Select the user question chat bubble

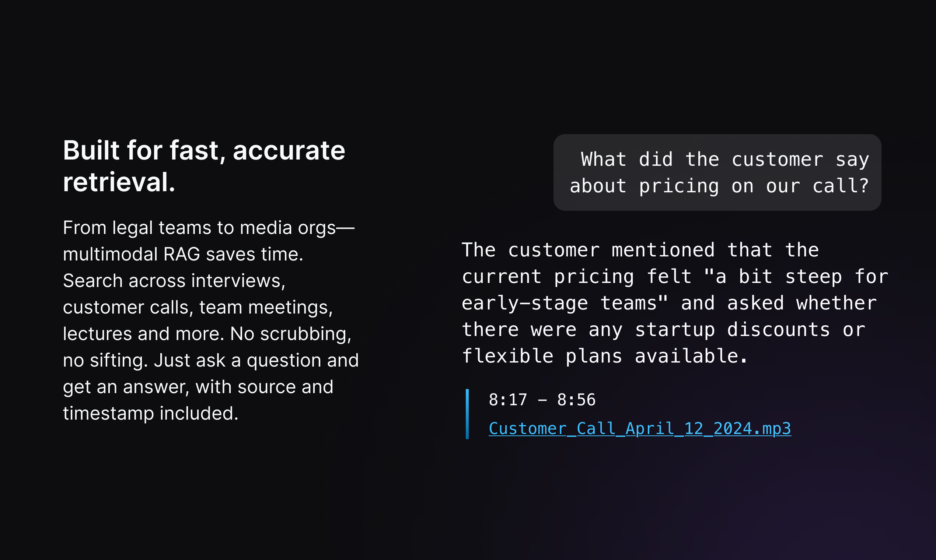(717, 172)
